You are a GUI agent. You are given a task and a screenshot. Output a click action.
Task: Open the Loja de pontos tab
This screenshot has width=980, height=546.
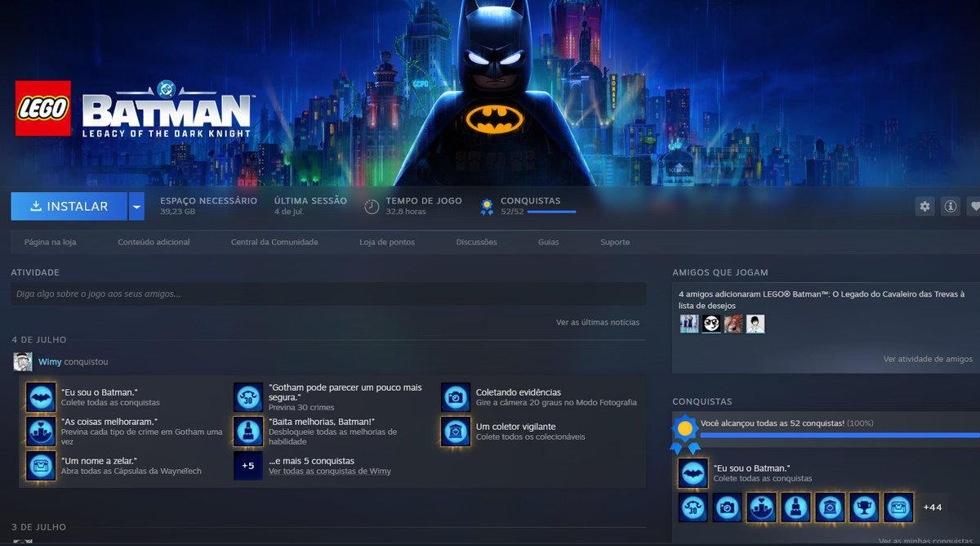387,242
